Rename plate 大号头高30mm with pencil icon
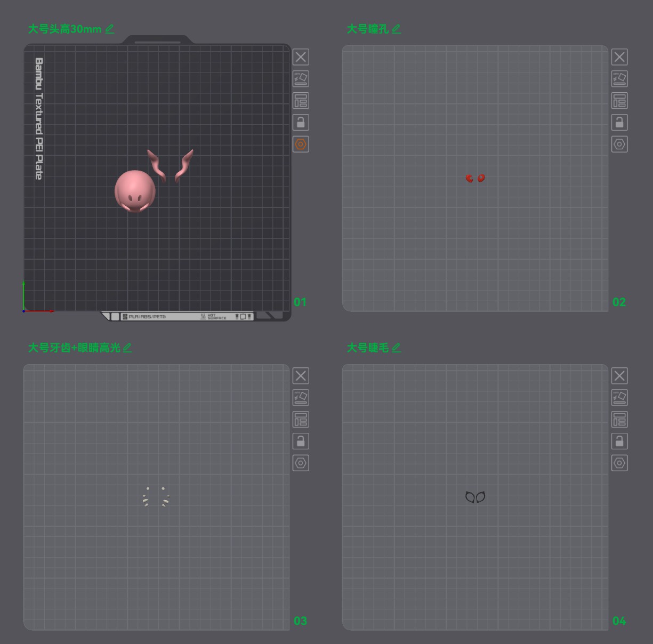This screenshot has height=644, width=653. pos(110,29)
